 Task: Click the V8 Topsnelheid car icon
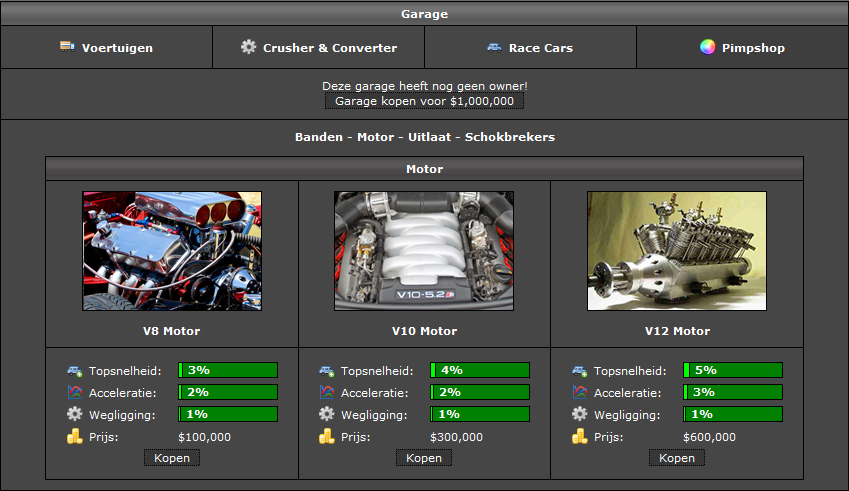pos(75,370)
